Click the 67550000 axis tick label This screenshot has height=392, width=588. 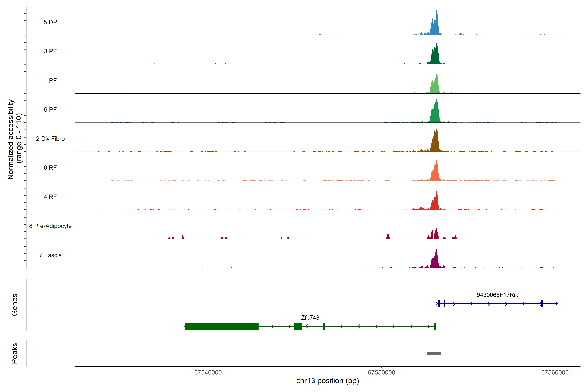point(382,373)
